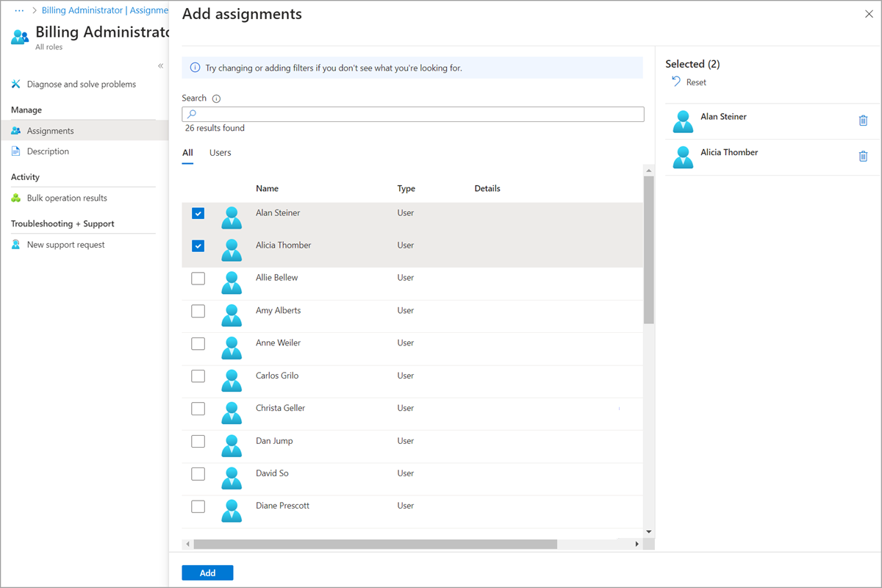The image size is (882, 588).
Task: Click the Search info tooltip icon
Action: (216, 98)
